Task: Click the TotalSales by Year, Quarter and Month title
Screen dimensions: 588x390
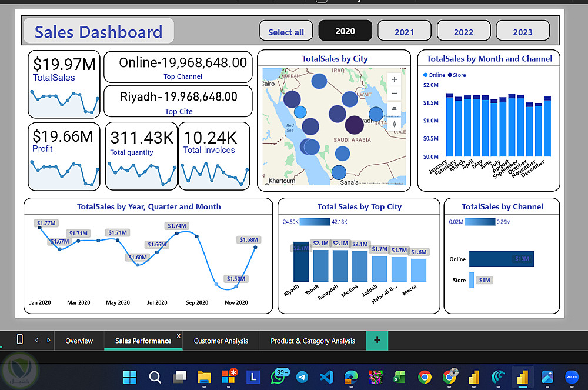Action: click(x=149, y=206)
